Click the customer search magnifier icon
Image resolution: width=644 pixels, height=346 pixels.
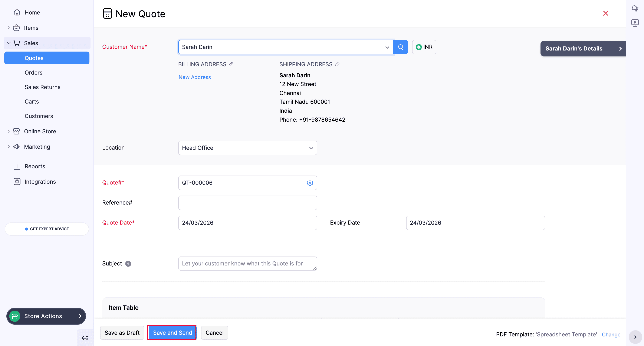click(x=400, y=47)
